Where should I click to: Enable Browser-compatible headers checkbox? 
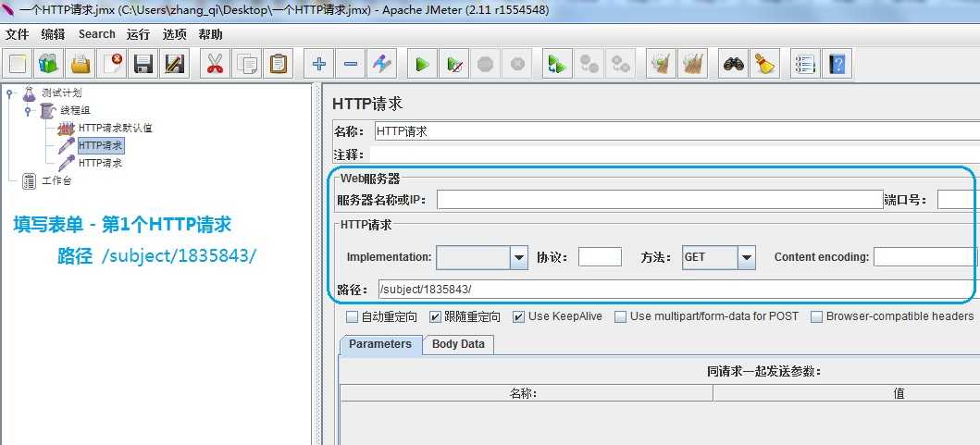(x=816, y=317)
